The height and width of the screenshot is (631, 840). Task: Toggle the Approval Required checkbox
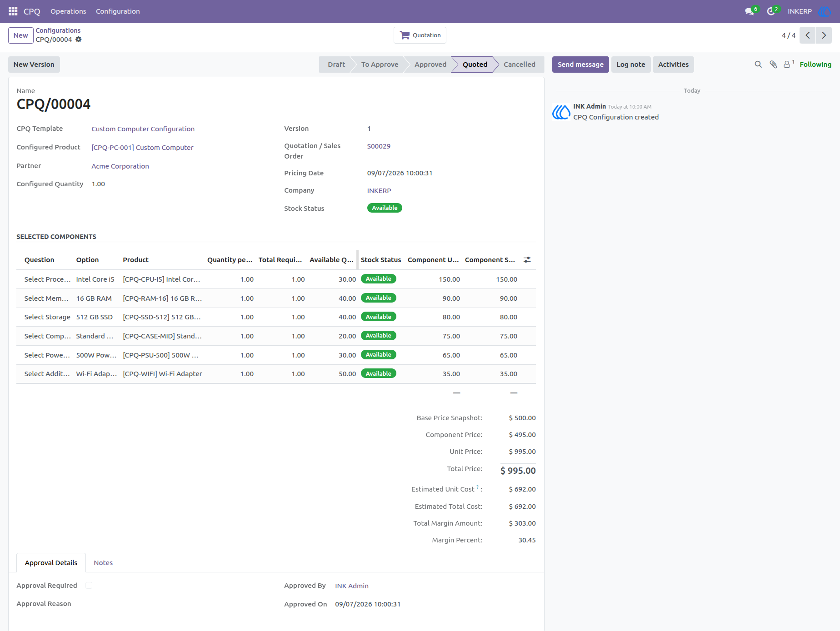click(89, 586)
